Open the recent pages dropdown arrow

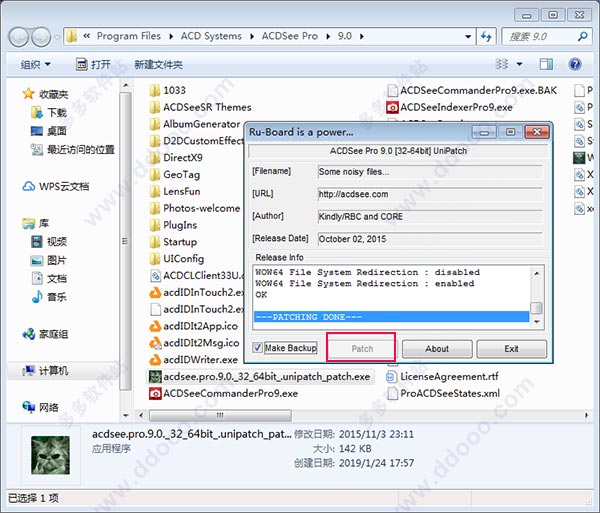pyautogui.click(x=57, y=37)
